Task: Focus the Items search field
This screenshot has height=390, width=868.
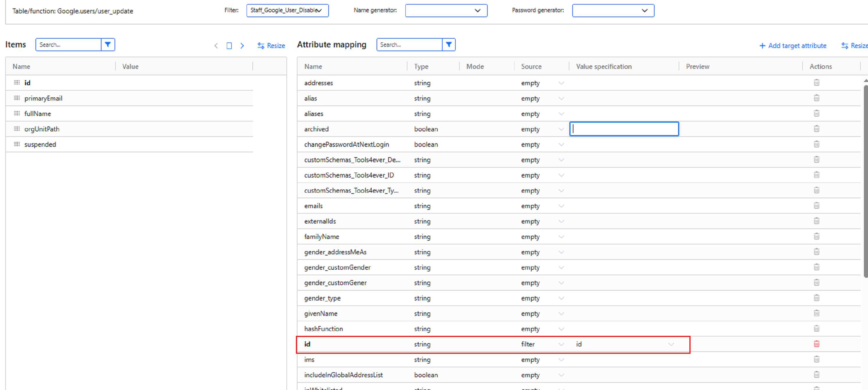Action: [x=68, y=44]
